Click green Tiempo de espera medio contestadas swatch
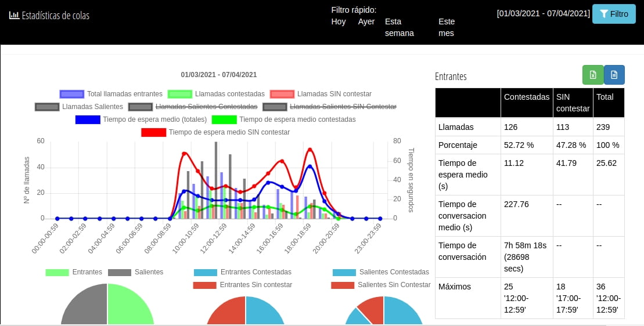Viewport: 644px width, 326px height. tap(224, 119)
